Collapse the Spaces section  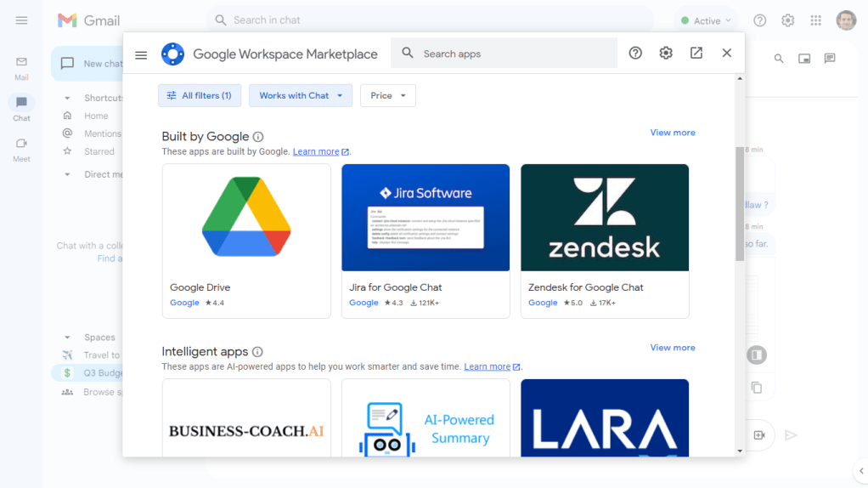pos(67,338)
